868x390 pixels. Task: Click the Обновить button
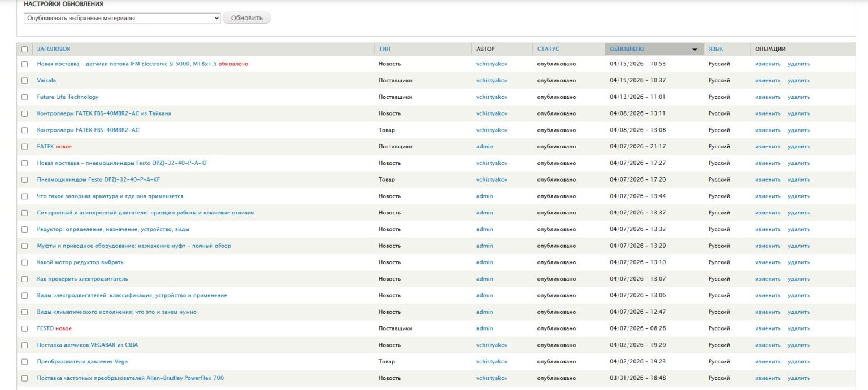[247, 18]
